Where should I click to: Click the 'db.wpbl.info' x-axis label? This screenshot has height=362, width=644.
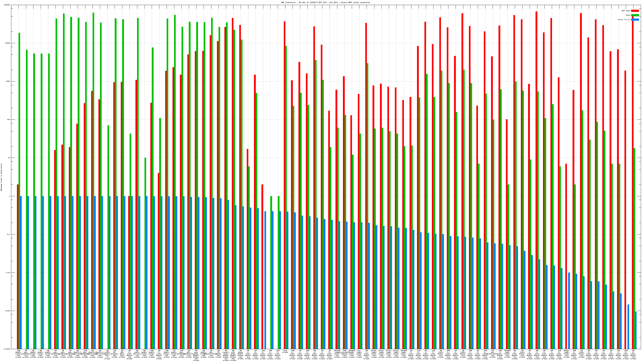pyautogui.click(x=122, y=354)
